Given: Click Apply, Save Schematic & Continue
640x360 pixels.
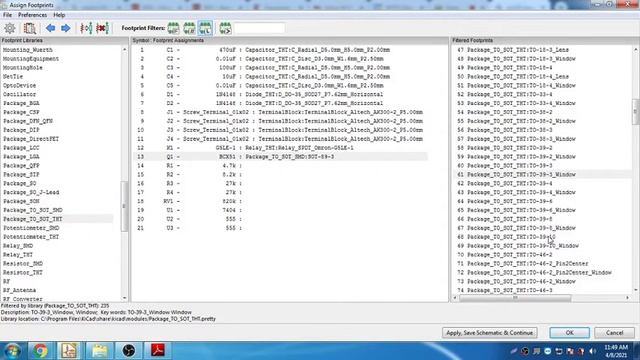Looking at the screenshot, I should point(489,333).
